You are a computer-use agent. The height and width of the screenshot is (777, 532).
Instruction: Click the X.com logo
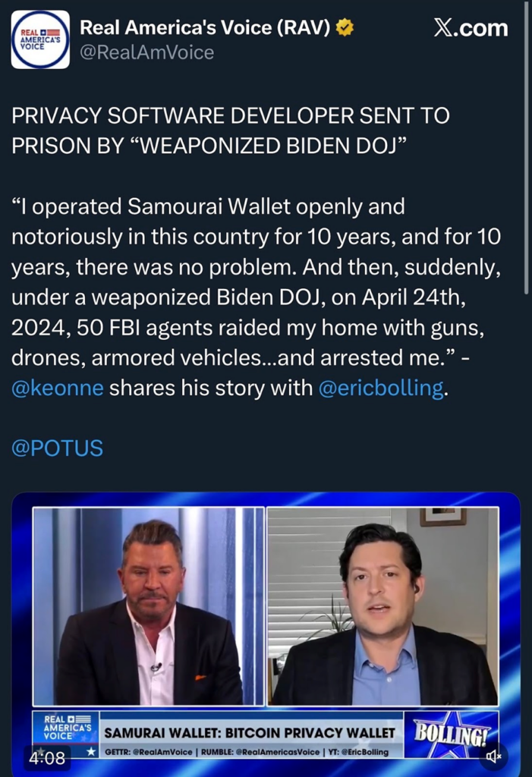pos(471,28)
